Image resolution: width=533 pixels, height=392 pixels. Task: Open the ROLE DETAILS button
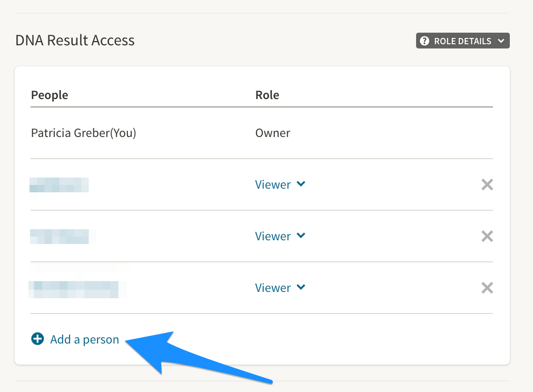[x=462, y=41]
